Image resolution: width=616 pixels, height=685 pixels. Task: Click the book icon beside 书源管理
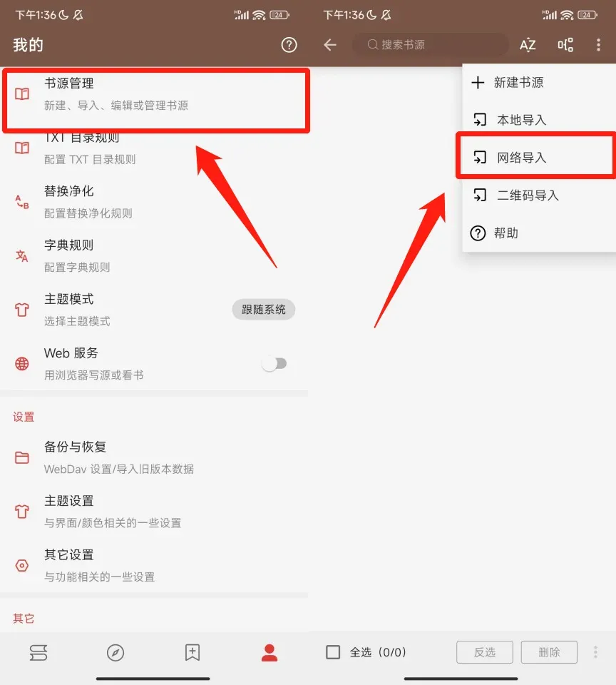tap(22, 94)
